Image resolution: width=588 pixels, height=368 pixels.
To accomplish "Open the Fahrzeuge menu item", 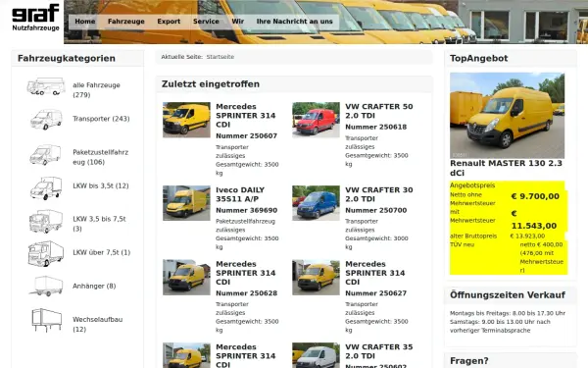I will pyautogui.click(x=126, y=22).
